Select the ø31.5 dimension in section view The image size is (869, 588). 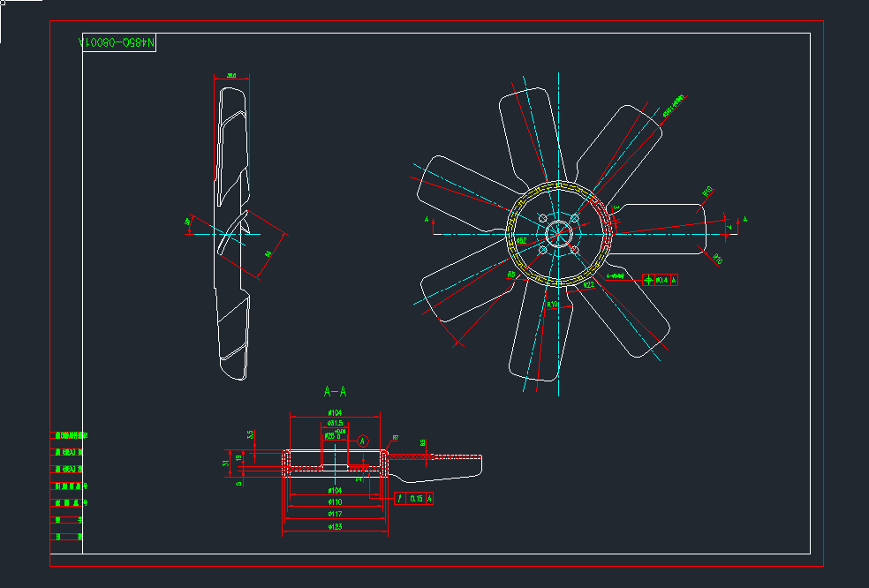pos(335,423)
